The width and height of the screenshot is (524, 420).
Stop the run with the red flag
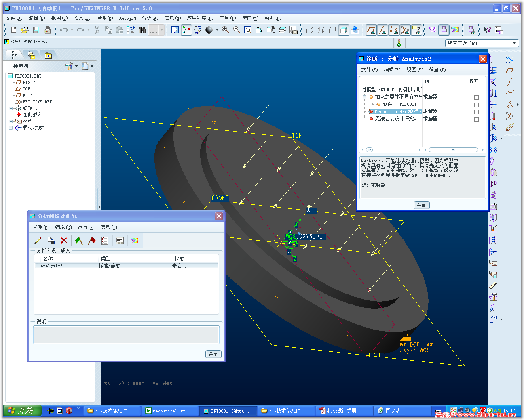click(x=92, y=241)
